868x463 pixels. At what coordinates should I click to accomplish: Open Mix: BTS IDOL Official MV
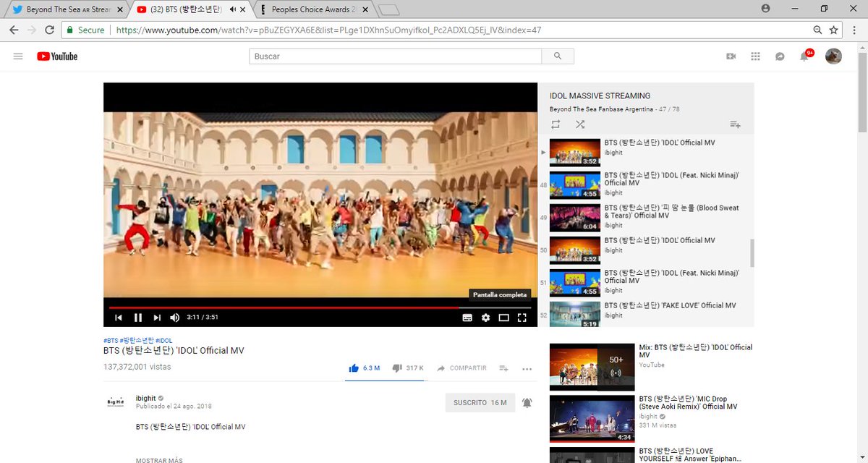[652, 367]
